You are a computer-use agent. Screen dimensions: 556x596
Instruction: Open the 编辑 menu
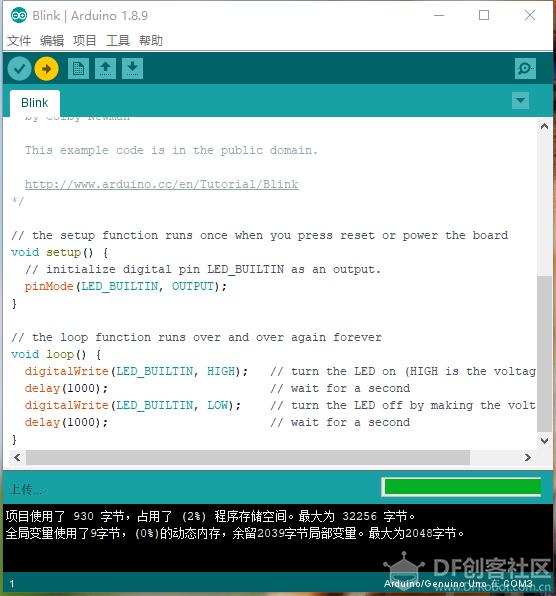pyautogui.click(x=52, y=40)
